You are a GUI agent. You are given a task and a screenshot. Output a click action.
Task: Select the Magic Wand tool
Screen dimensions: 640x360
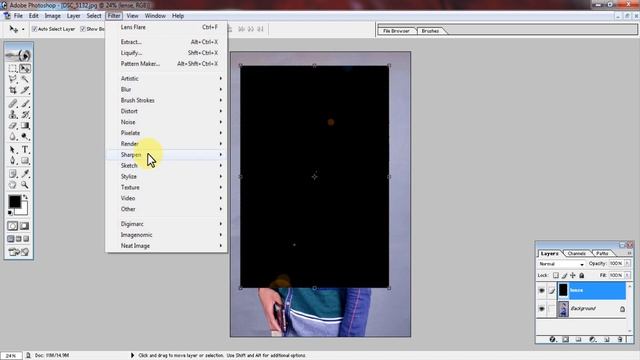(25, 79)
